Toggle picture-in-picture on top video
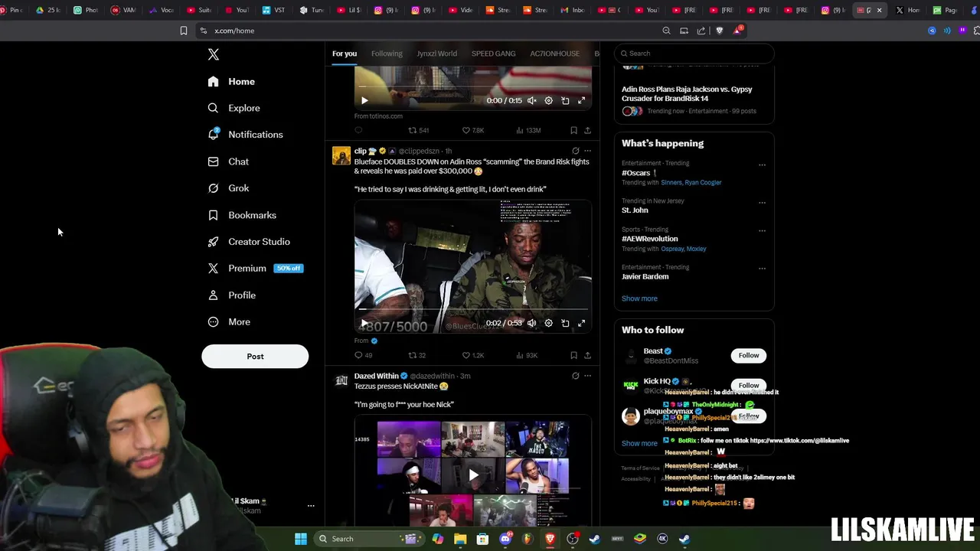The image size is (980, 551). click(565, 100)
